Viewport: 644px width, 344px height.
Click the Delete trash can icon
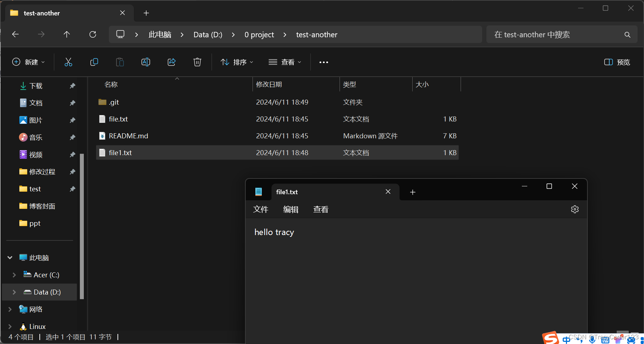point(197,62)
